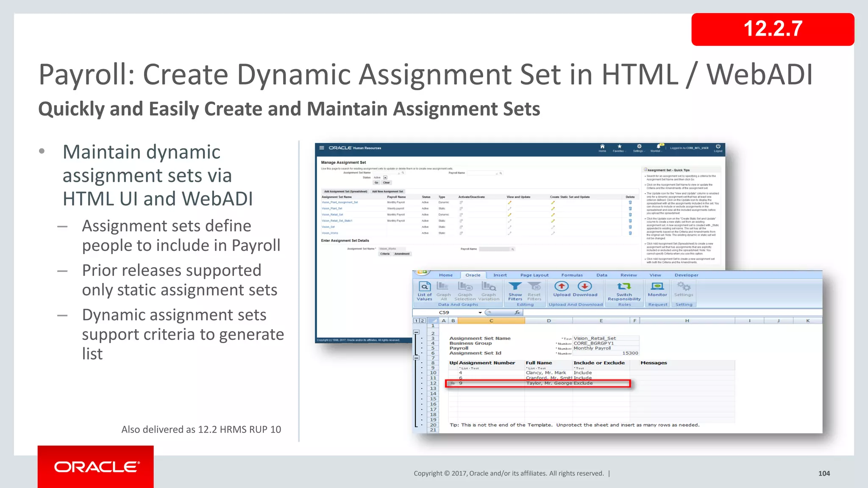Open Settings gear in Oracle Human Resources header
Screen dimensions: 868x488
pyautogui.click(x=639, y=146)
